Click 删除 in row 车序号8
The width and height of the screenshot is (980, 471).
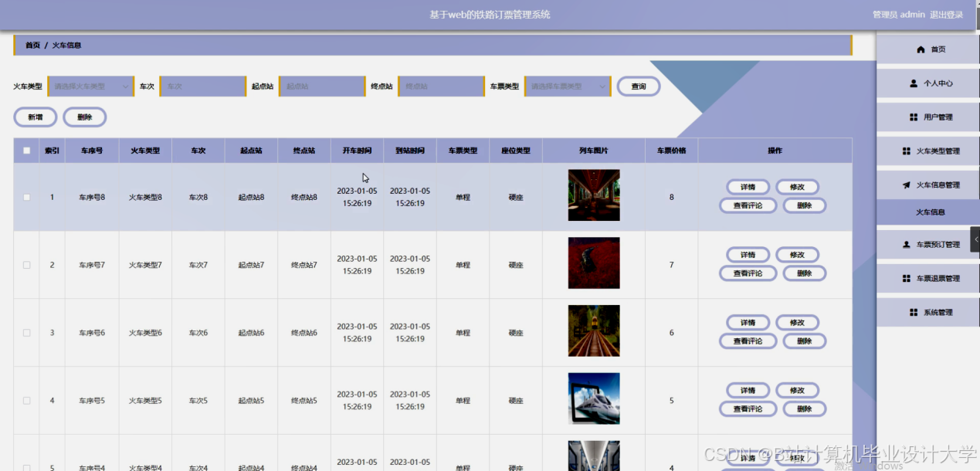[805, 205]
